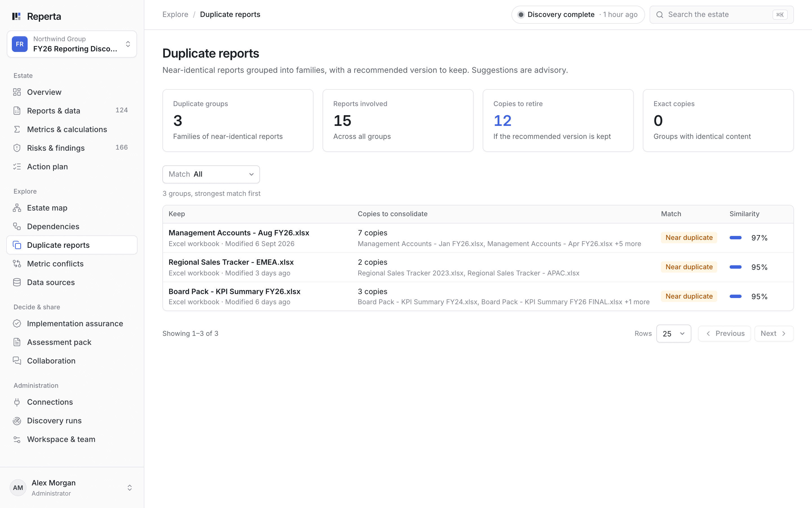Screen dimensions: 812x508
Task: Click the Implementation assurance check icon
Action: 17,323
